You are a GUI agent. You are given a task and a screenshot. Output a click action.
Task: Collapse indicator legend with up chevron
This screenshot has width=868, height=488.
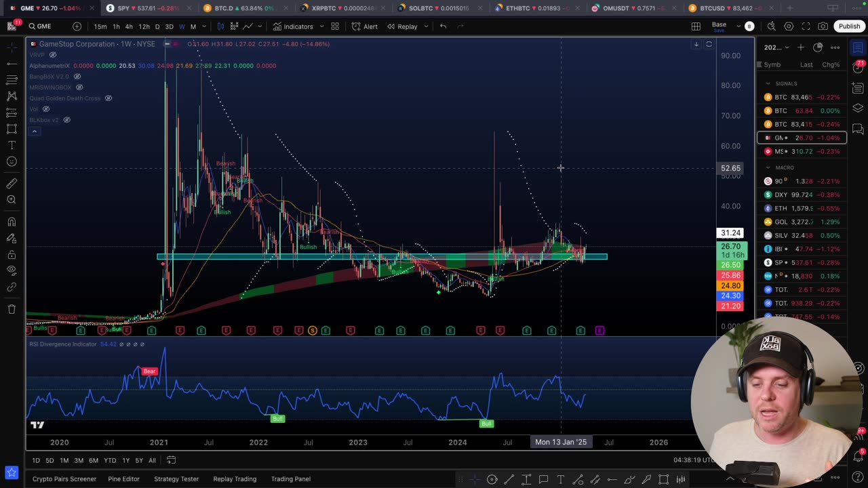click(x=34, y=131)
